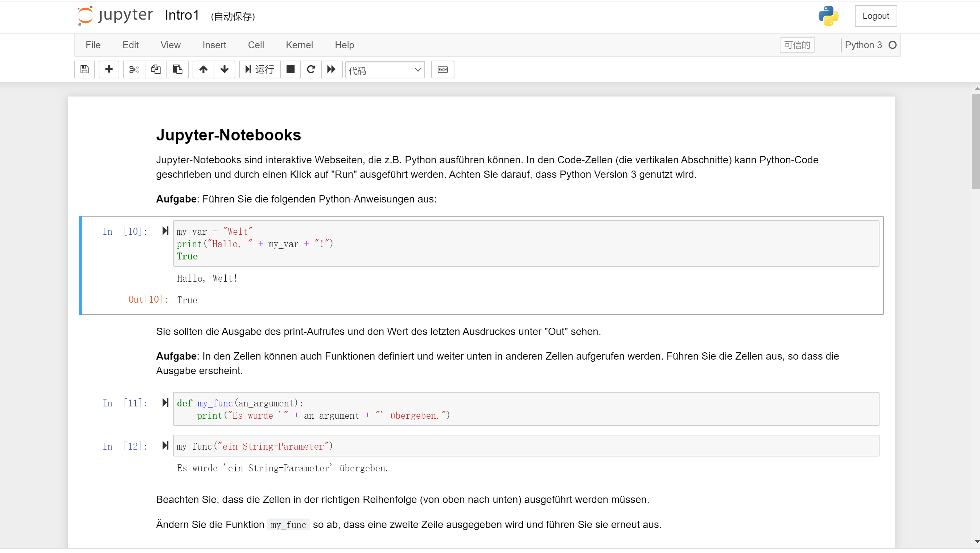Copy the selected cell with copy icon
This screenshot has width=980, height=553.
(156, 70)
